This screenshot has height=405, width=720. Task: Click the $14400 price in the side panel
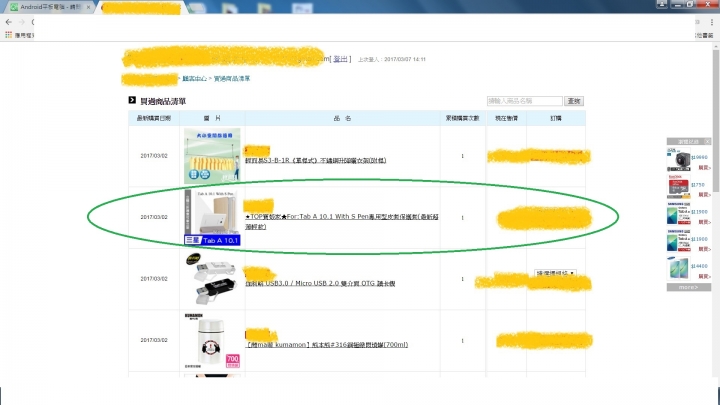click(x=699, y=266)
